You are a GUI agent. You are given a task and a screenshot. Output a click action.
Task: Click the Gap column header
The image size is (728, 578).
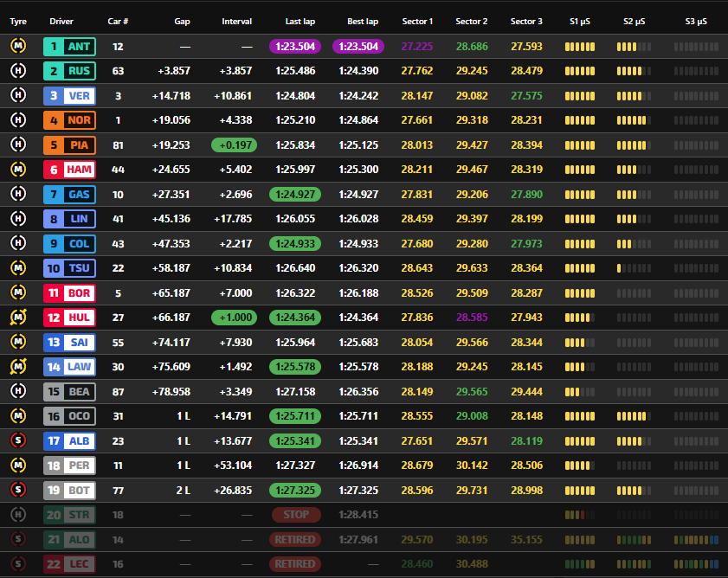point(182,22)
